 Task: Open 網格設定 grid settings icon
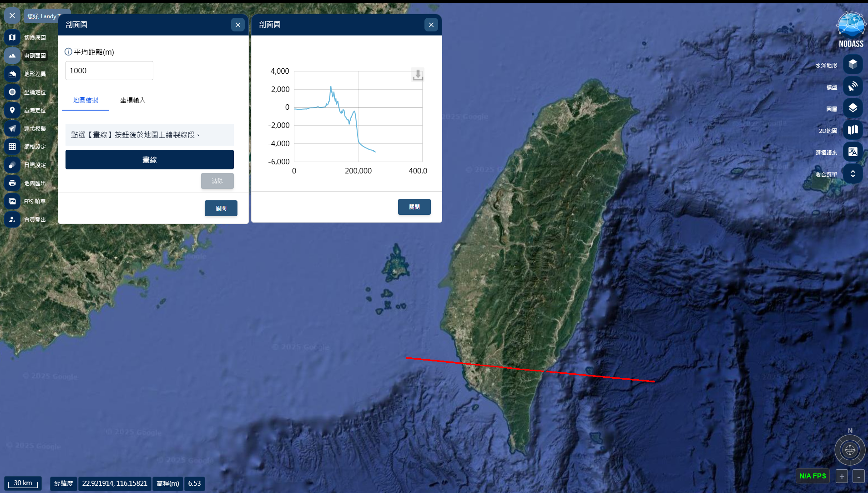[12, 147]
